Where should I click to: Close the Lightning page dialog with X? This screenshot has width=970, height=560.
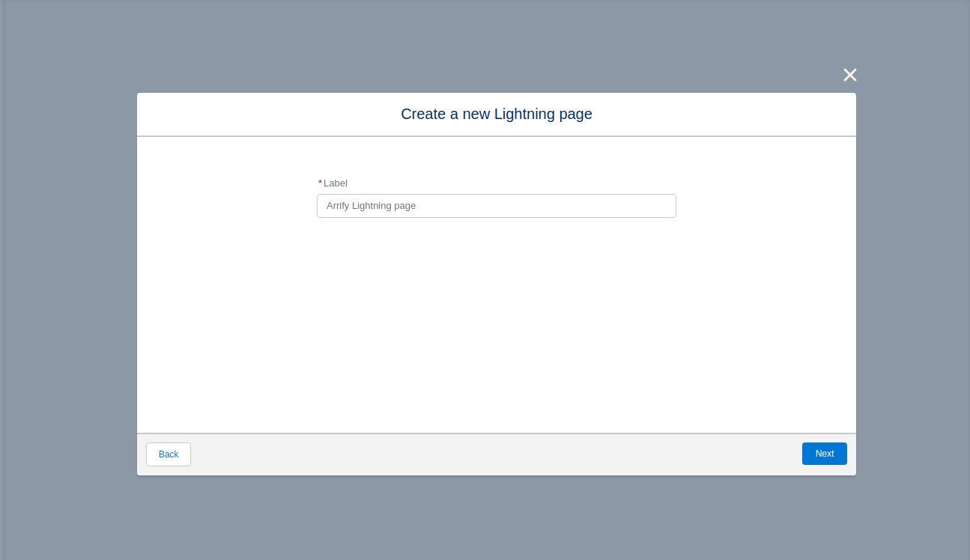click(849, 75)
